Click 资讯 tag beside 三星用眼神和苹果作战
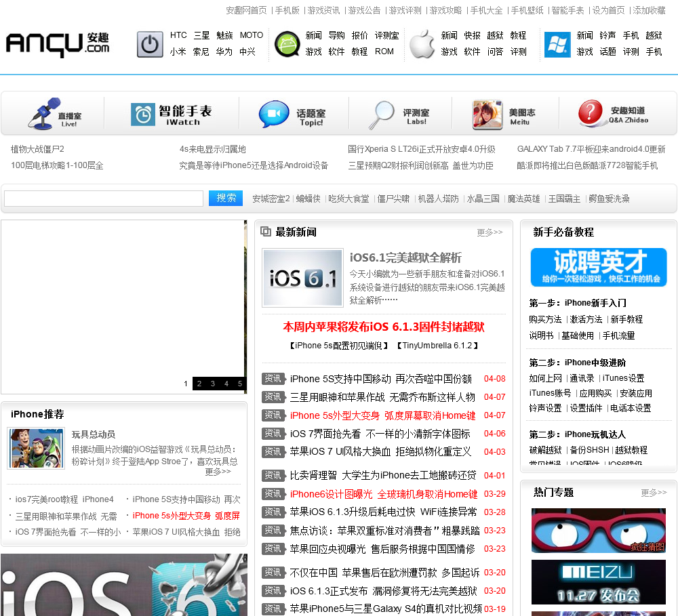678x616 pixels. tap(273, 397)
